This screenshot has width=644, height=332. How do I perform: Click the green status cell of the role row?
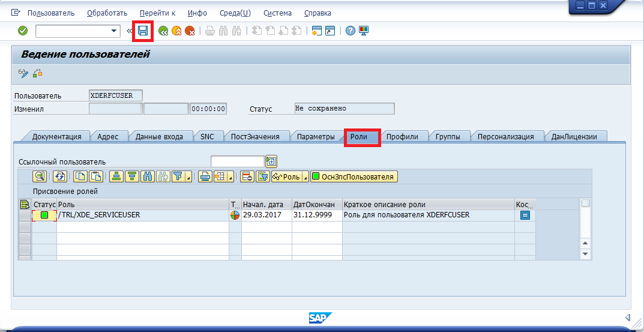(x=44, y=215)
